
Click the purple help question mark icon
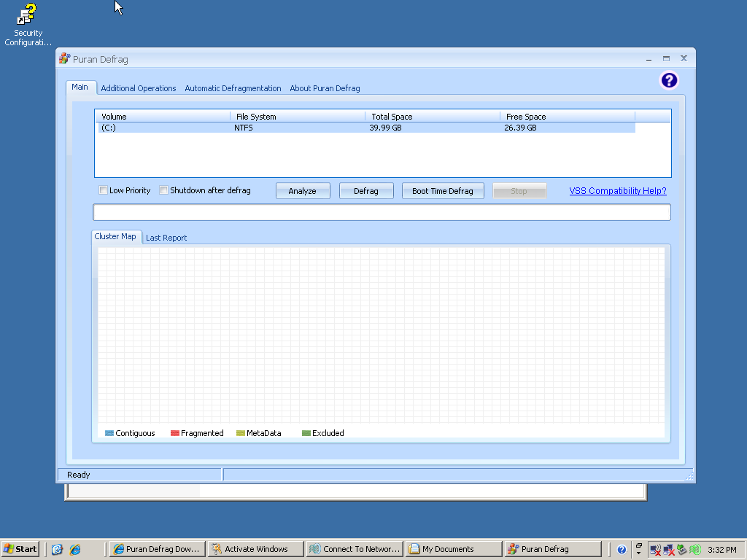pos(669,80)
